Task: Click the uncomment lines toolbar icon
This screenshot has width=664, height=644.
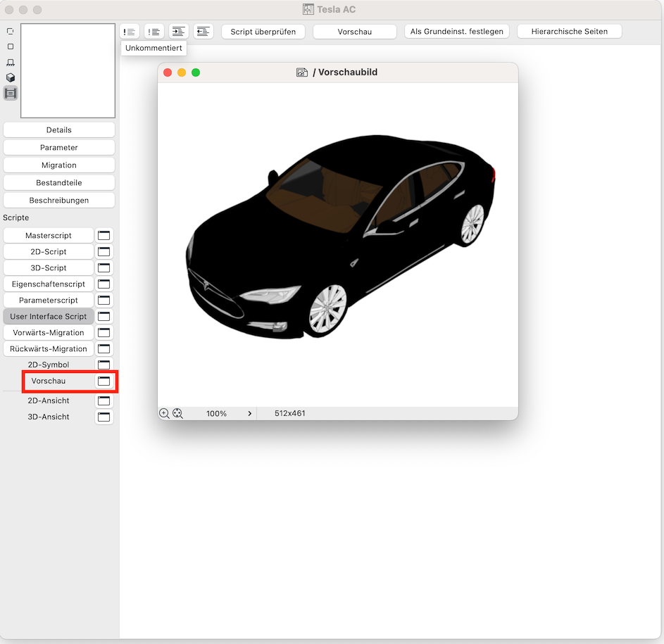Action: pos(154,32)
